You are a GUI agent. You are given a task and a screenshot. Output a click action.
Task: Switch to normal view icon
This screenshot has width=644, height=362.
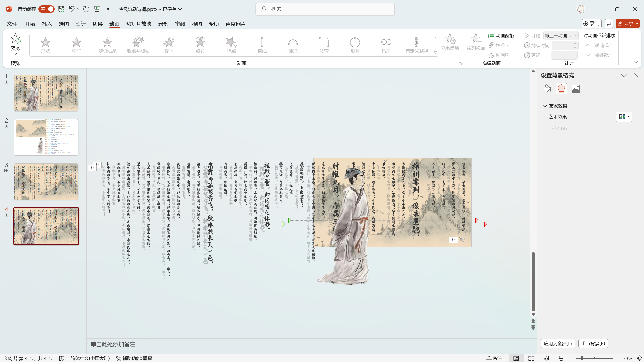(516, 358)
